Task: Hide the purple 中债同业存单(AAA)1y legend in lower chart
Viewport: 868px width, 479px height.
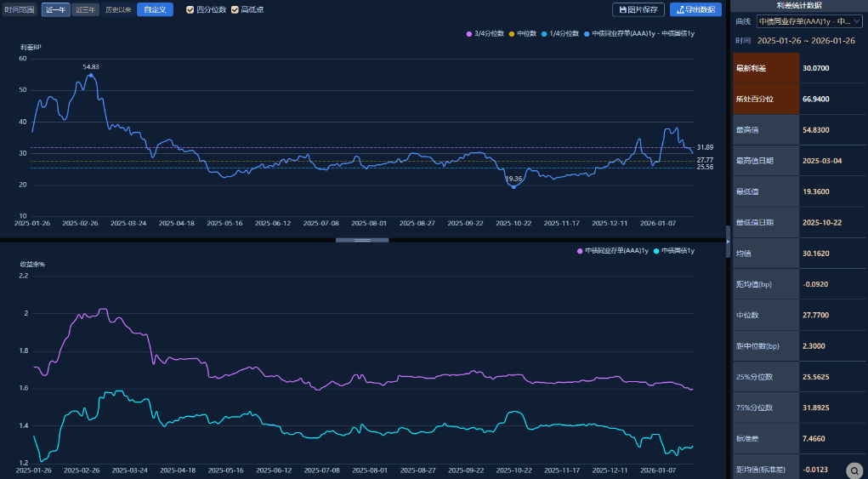Action: point(580,250)
